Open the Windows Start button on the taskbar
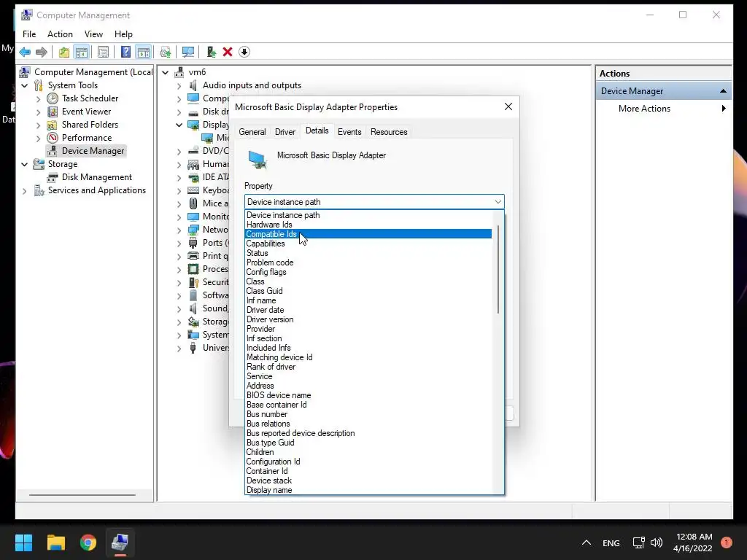Screen dimensions: 747x560 point(23,542)
